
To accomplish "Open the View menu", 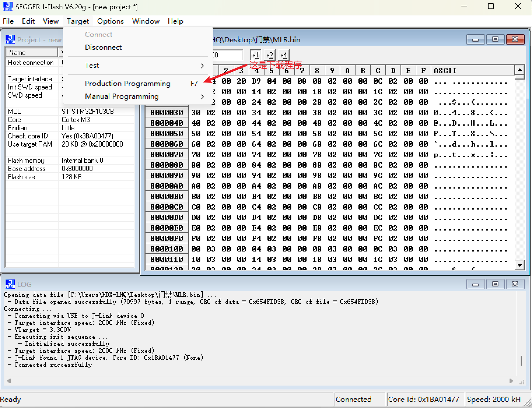I will 51,21.
